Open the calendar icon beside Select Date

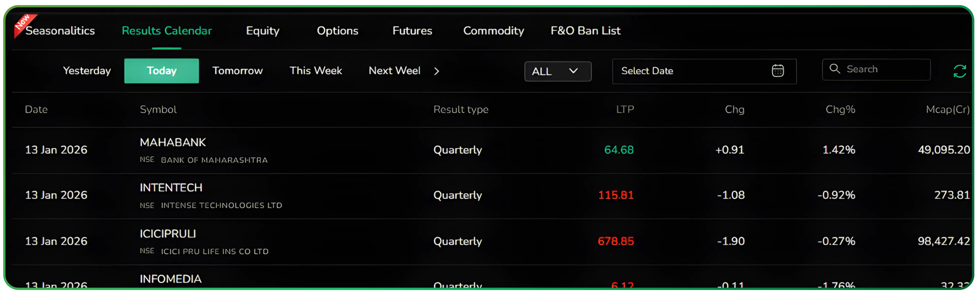[x=778, y=71]
